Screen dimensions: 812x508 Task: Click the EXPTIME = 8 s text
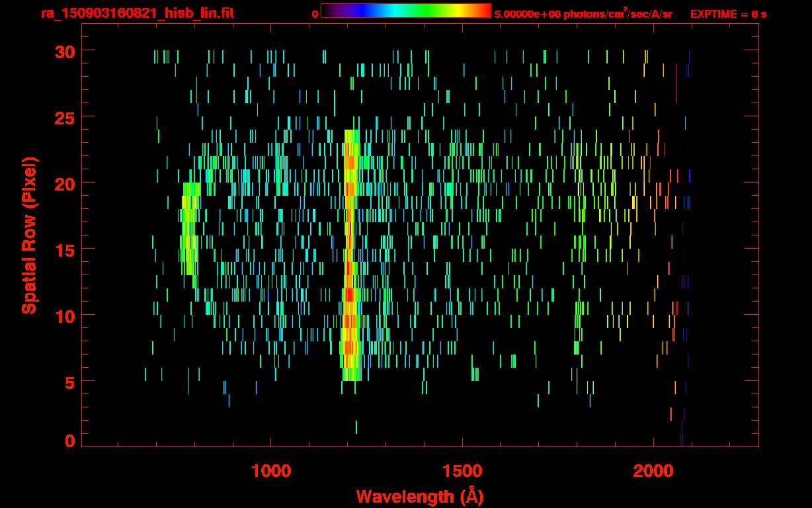click(728, 14)
